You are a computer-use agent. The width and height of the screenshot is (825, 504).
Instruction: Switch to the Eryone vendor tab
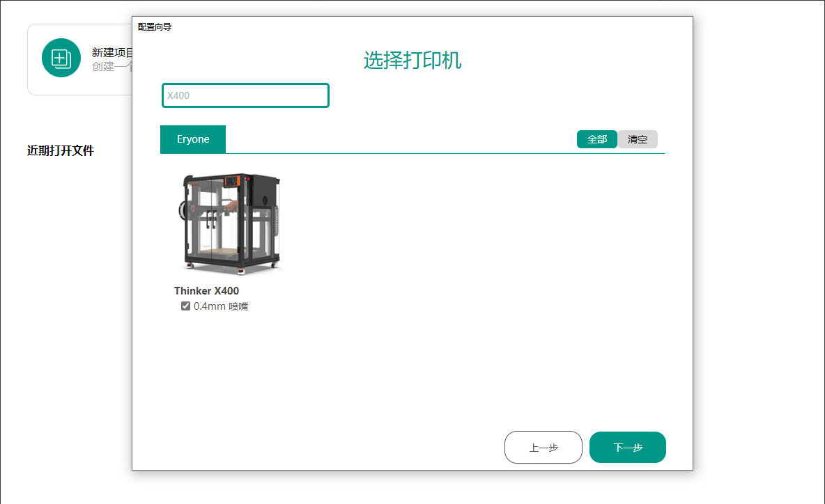pos(193,139)
